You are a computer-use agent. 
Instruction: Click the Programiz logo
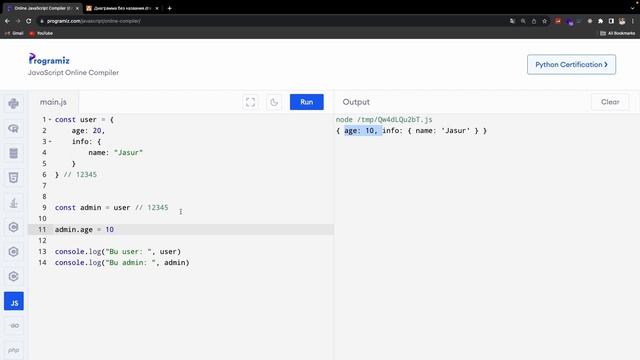click(49, 60)
